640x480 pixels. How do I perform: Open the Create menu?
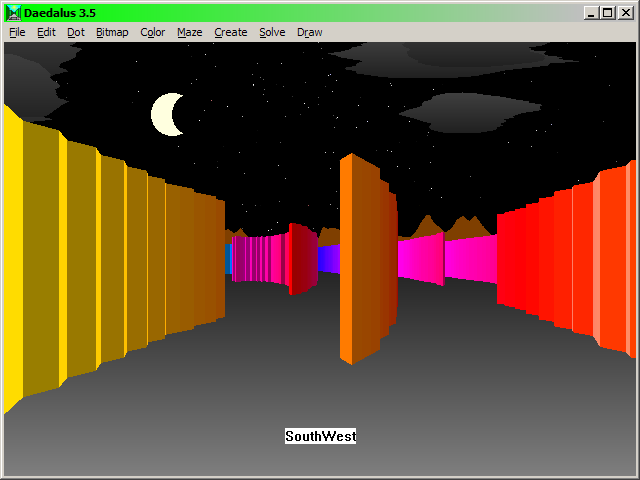point(230,32)
